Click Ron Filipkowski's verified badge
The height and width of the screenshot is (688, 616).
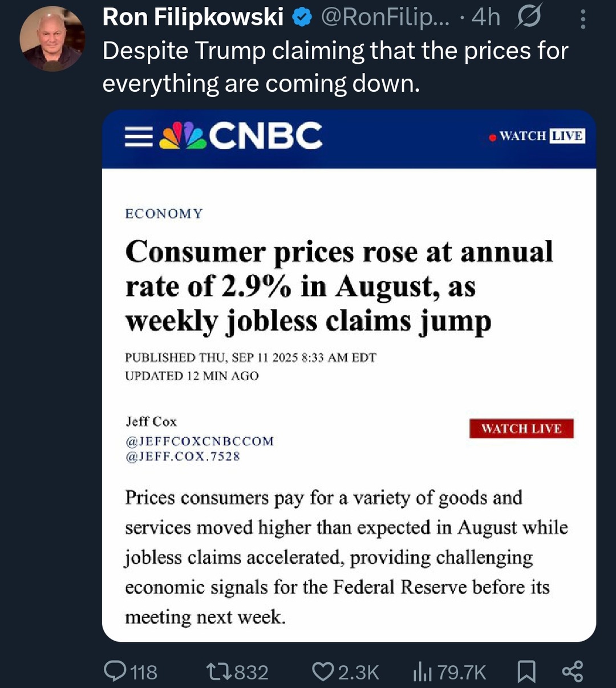tap(301, 16)
